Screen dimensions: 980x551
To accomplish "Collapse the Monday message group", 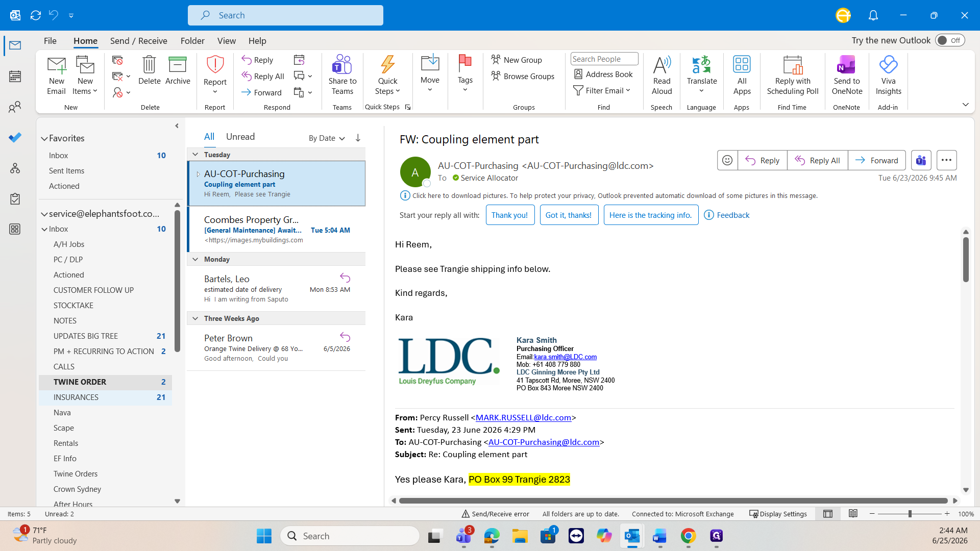I will [195, 259].
